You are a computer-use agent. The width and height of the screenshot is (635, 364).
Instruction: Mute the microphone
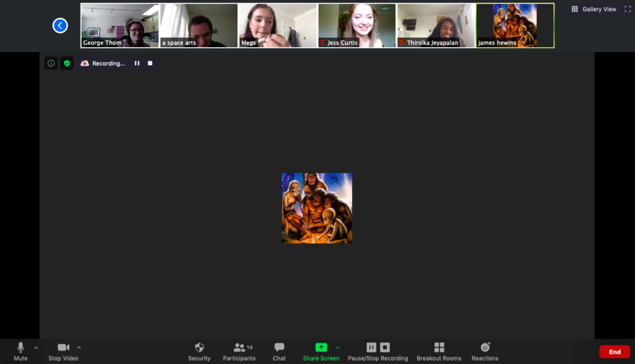click(x=20, y=351)
